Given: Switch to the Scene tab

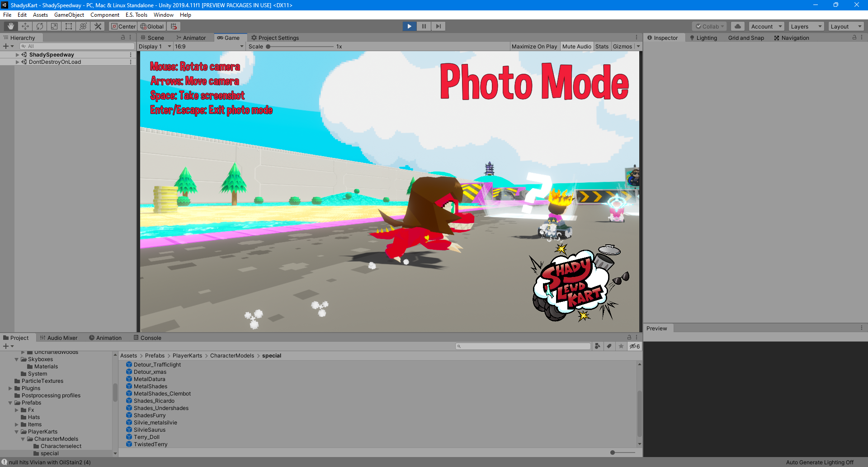Looking at the screenshot, I should coord(152,38).
